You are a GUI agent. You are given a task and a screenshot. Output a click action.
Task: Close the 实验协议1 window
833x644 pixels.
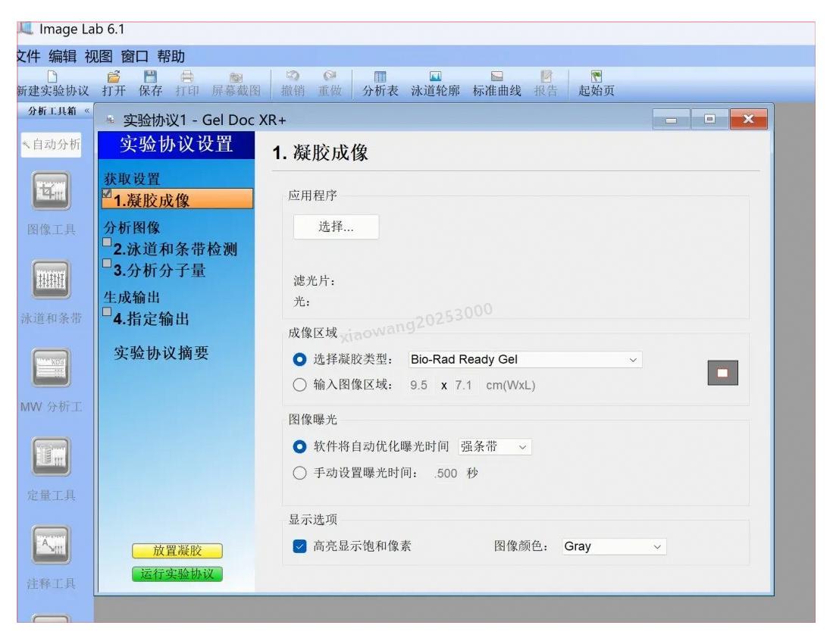coord(749,119)
